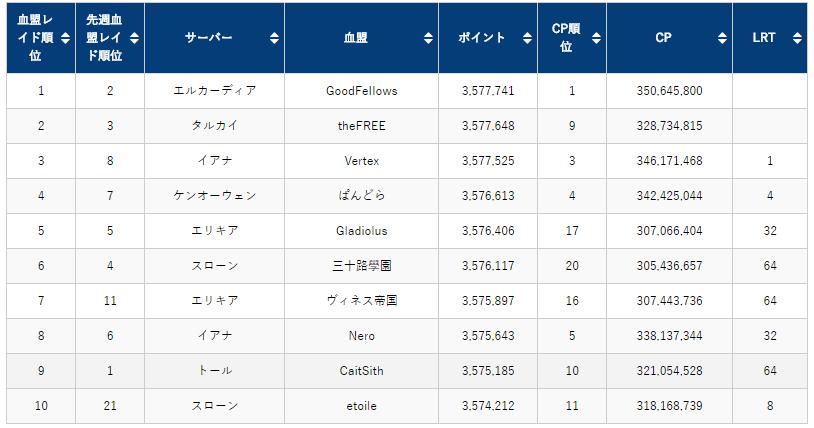
Task: Click the 三十路学園 clan name
Action: 361,266
